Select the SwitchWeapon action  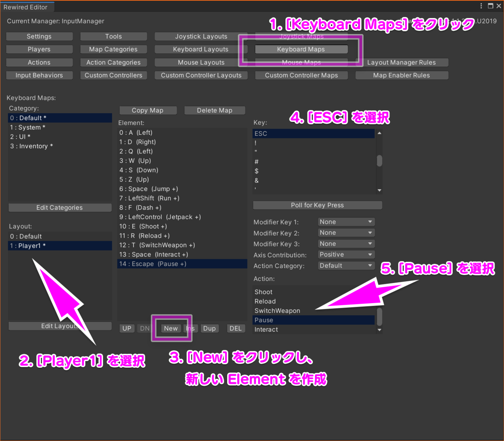point(313,311)
